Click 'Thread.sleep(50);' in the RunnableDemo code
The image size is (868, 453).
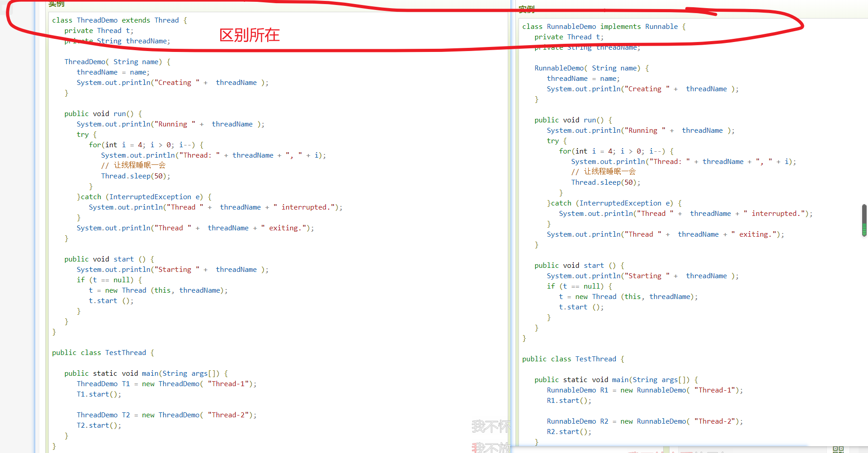pyautogui.click(x=606, y=182)
